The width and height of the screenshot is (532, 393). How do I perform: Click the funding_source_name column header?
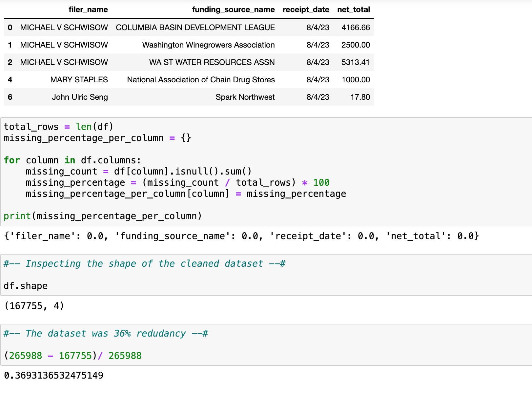pyautogui.click(x=233, y=10)
